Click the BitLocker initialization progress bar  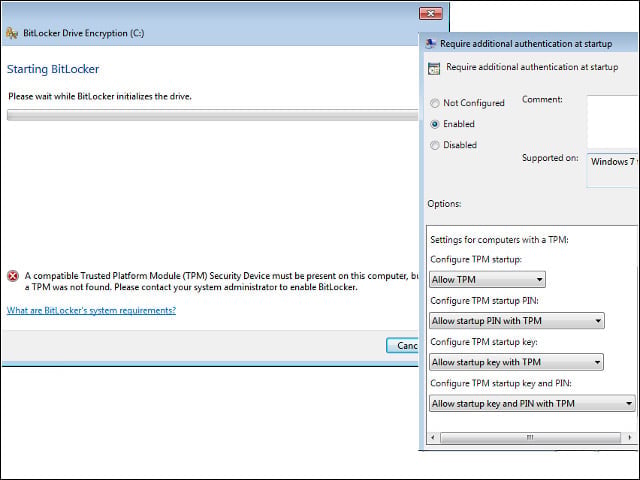212,115
